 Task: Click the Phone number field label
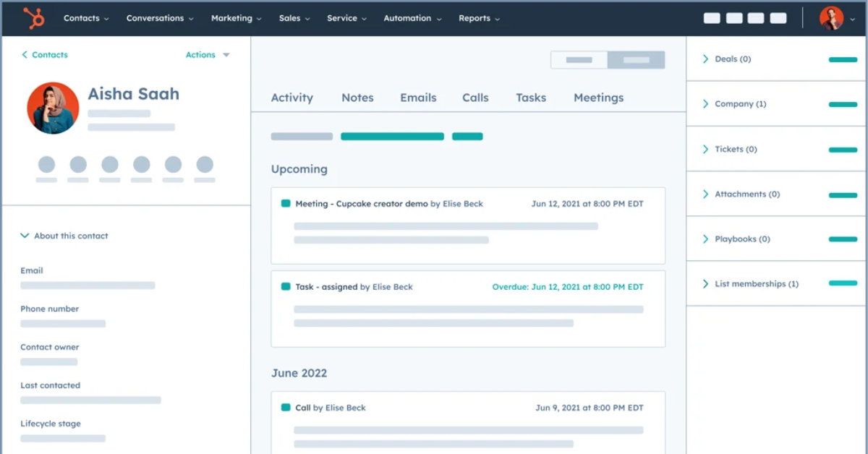(x=50, y=309)
